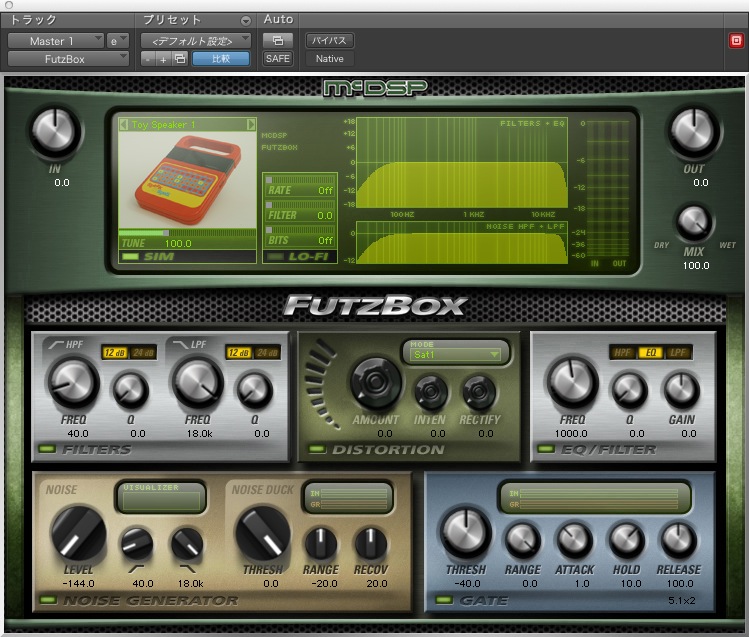The width and height of the screenshot is (749, 637).
Task: Click the Noise Duck THRESH knob
Action: point(263,534)
